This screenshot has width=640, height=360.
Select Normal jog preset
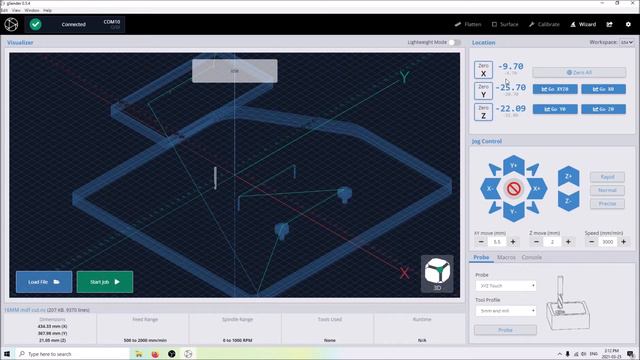click(607, 190)
